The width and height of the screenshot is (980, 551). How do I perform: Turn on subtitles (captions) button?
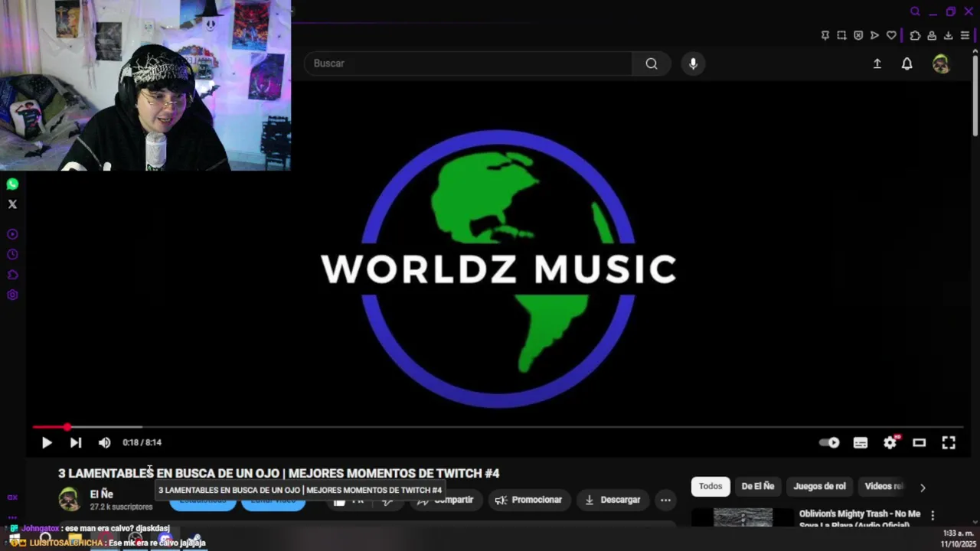(861, 442)
